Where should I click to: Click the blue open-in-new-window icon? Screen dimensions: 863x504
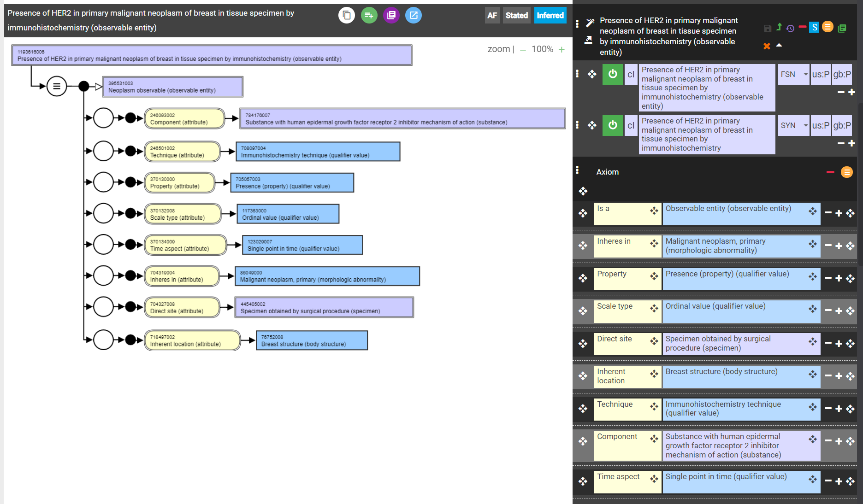click(414, 15)
